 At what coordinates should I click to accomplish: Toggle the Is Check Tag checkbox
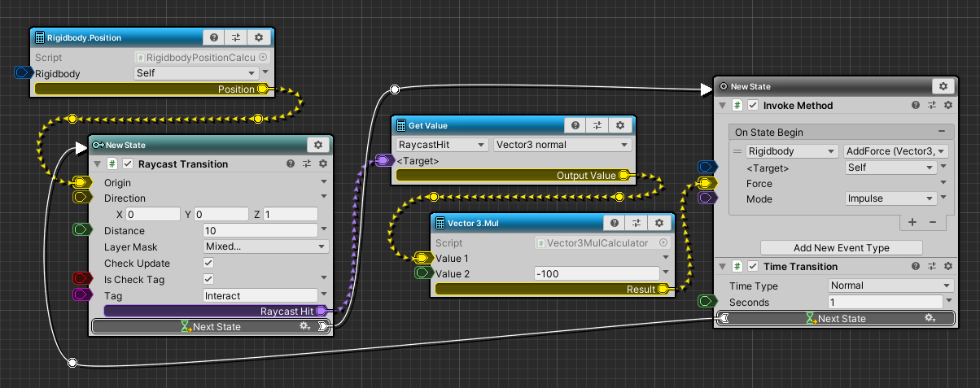(208, 279)
